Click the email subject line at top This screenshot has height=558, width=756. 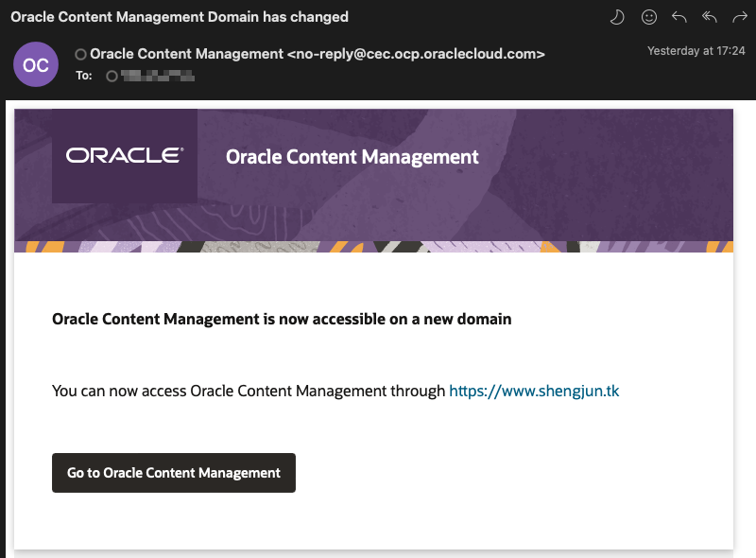pos(180,17)
